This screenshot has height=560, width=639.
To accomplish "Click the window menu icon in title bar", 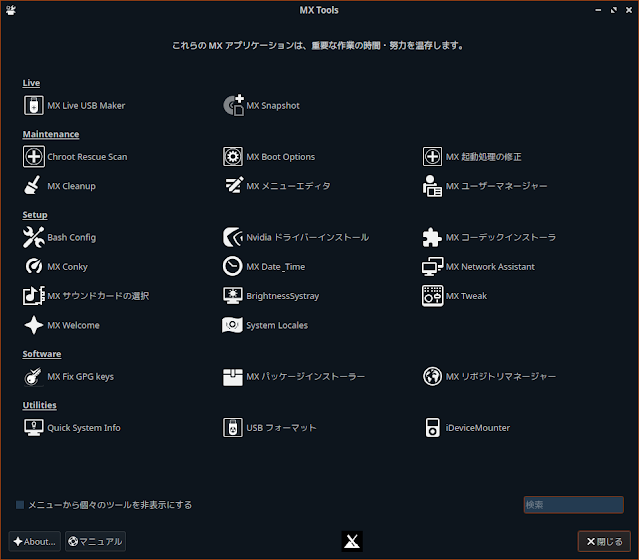I will 11,10.
